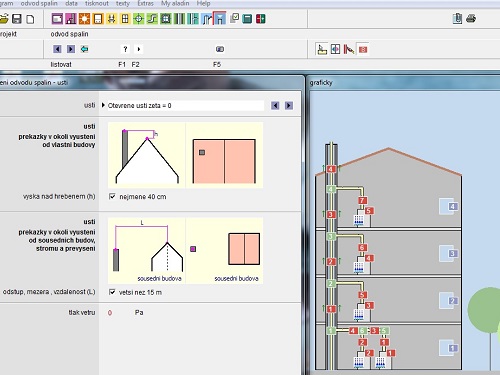The width and height of the screenshot is (500, 375).
Task: Open the 'data' menu
Action: (x=71, y=3)
